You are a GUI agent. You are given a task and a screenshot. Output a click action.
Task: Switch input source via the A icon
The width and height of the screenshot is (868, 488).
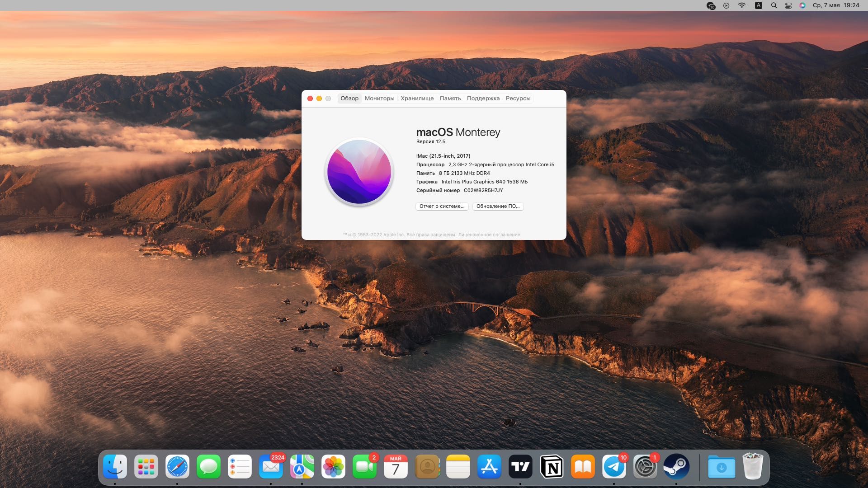coord(758,5)
